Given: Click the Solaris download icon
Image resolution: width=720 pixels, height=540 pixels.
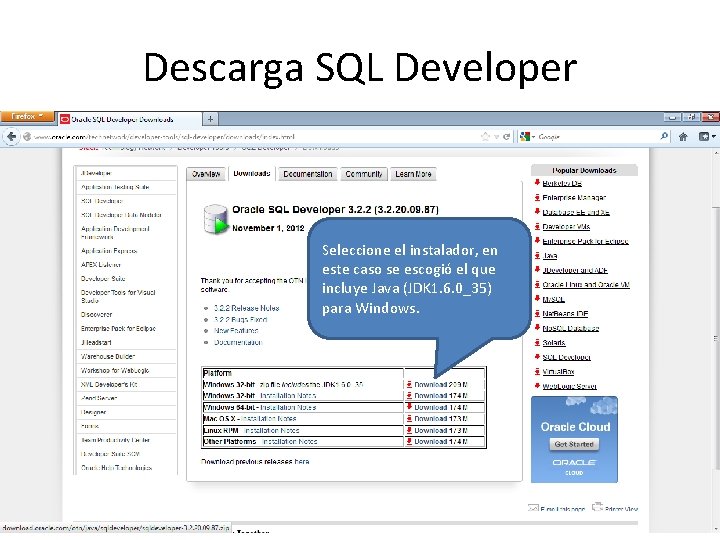Looking at the screenshot, I should [537, 343].
